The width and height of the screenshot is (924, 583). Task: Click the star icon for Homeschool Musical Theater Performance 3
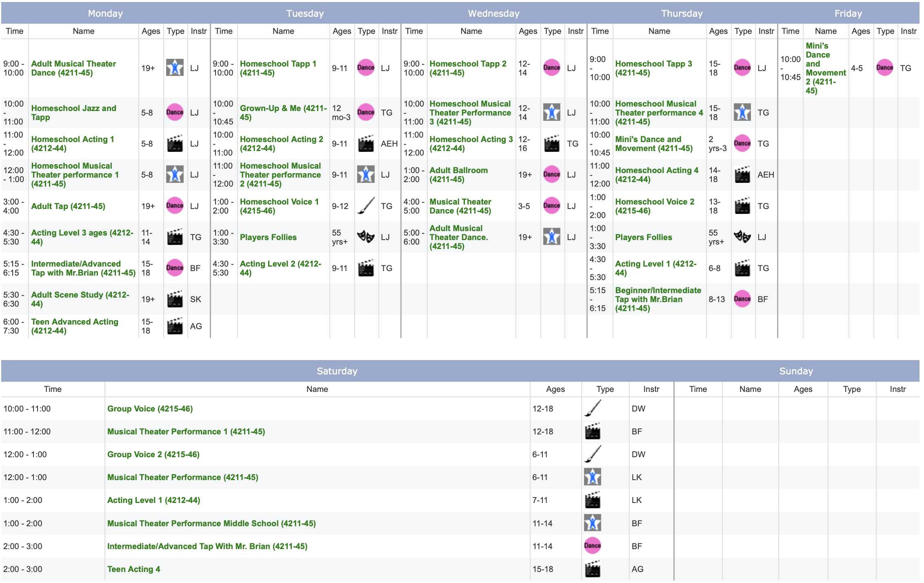pos(552,112)
